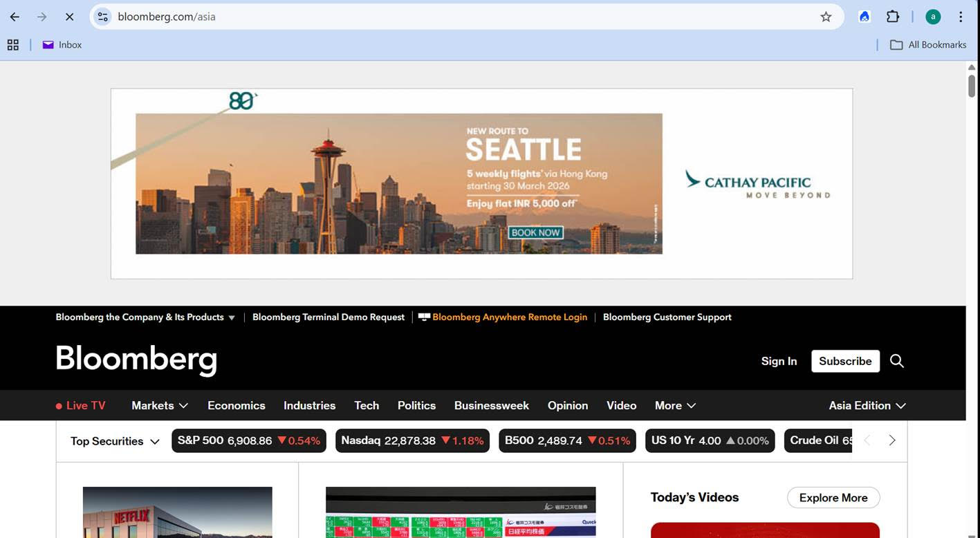The width and height of the screenshot is (980, 538).
Task: Go back with the browser back arrow
Action: click(15, 17)
